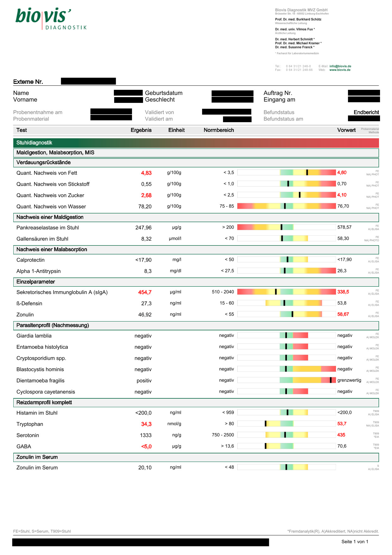Click the Stuhldiagnostik section banner

click(196, 143)
